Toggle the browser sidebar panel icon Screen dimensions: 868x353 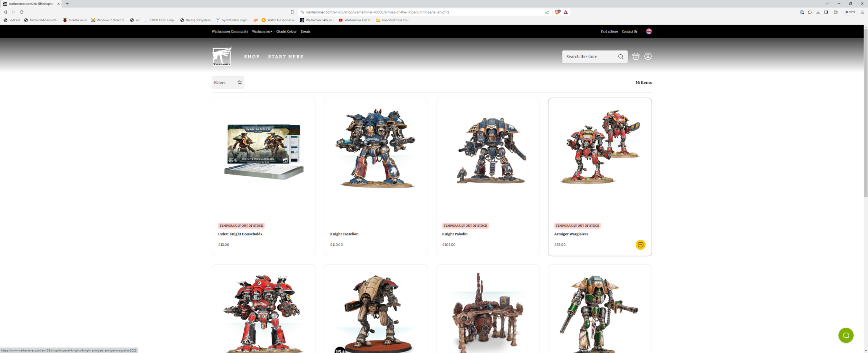(x=826, y=12)
